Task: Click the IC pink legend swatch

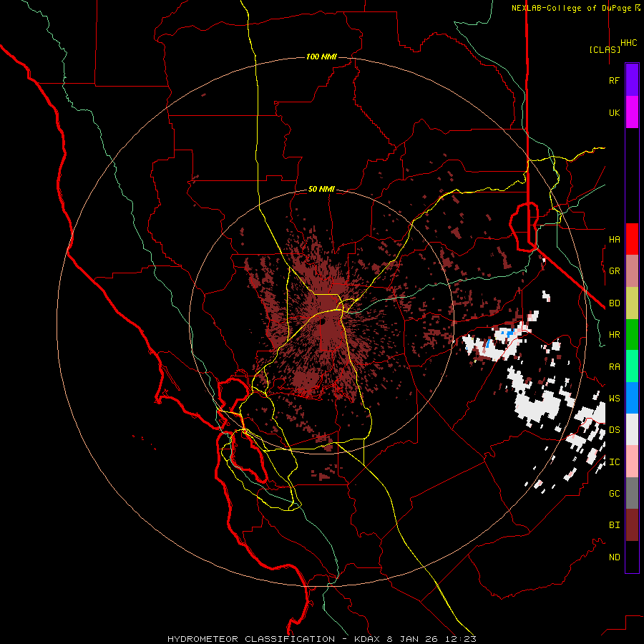Action: click(x=632, y=462)
